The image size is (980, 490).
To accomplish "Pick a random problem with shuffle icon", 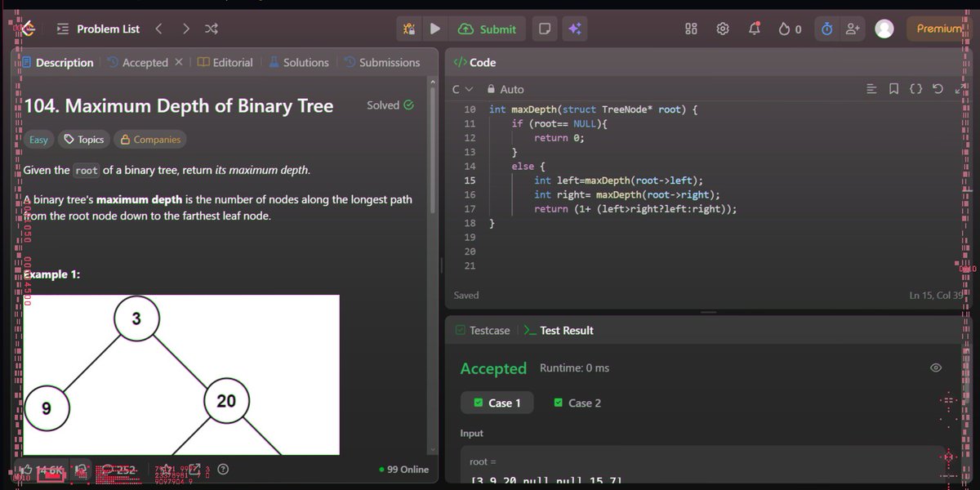I will (211, 29).
